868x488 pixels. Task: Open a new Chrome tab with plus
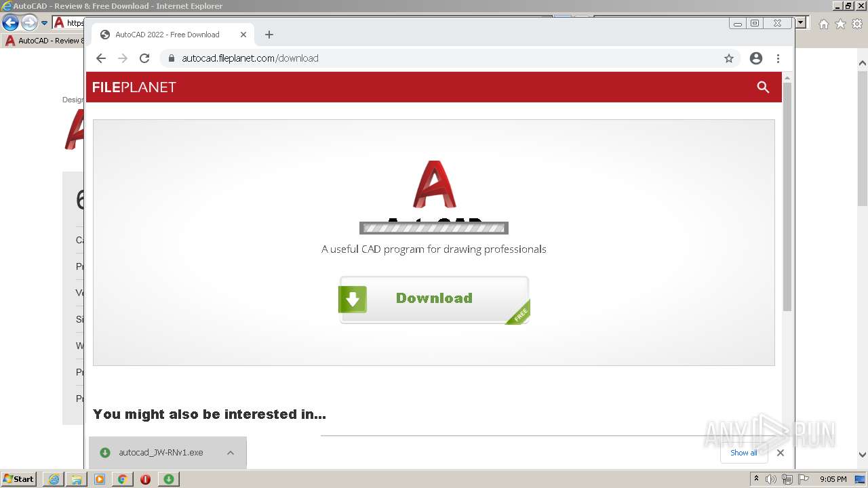(x=269, y=35)
